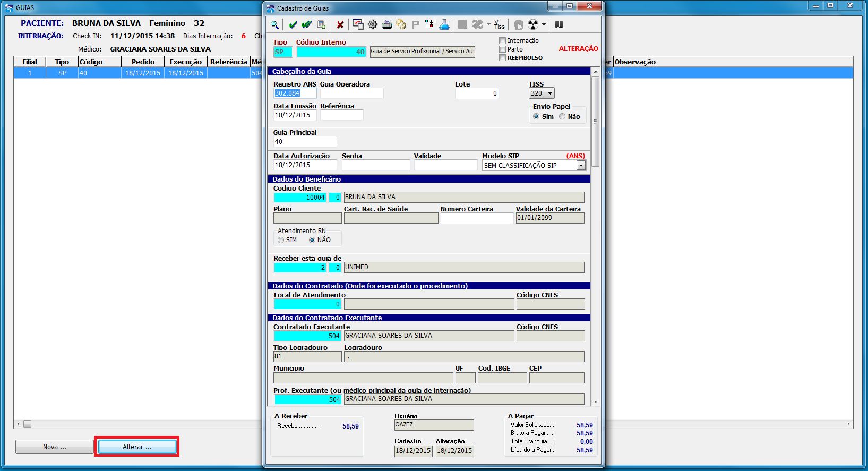Select Atendimento RN NÃO radio button
Screen dimensions: 868x471
(312, 240)
